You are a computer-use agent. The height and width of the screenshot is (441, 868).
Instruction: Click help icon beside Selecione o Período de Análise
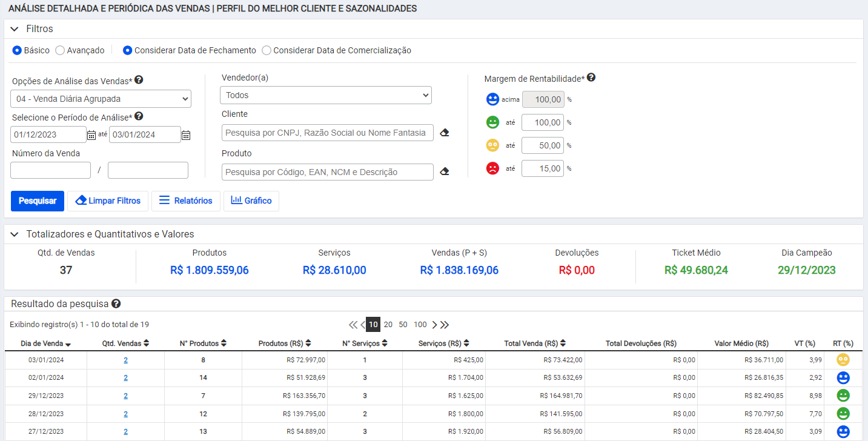(139, 116)
